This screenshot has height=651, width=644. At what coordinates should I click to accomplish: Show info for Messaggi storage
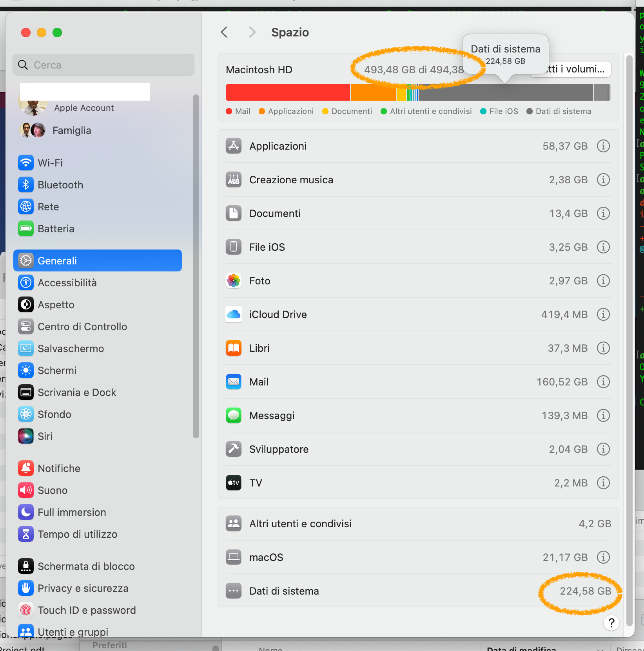click(x=603, y=416)
